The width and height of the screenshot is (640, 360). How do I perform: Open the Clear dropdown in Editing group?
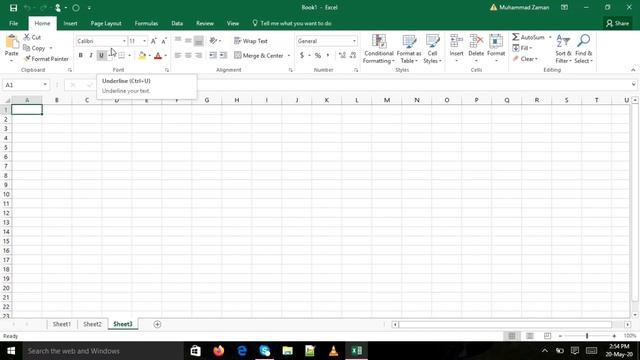pyautogui.click(x=525, y=59)
